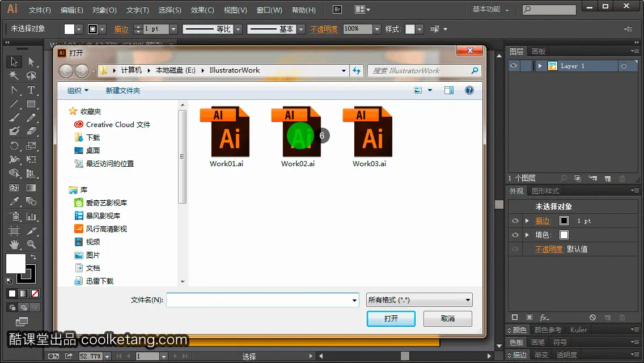Click the fill color swatch in Appearance
This screenshot has height=363, width=644.
click(564, 235)
